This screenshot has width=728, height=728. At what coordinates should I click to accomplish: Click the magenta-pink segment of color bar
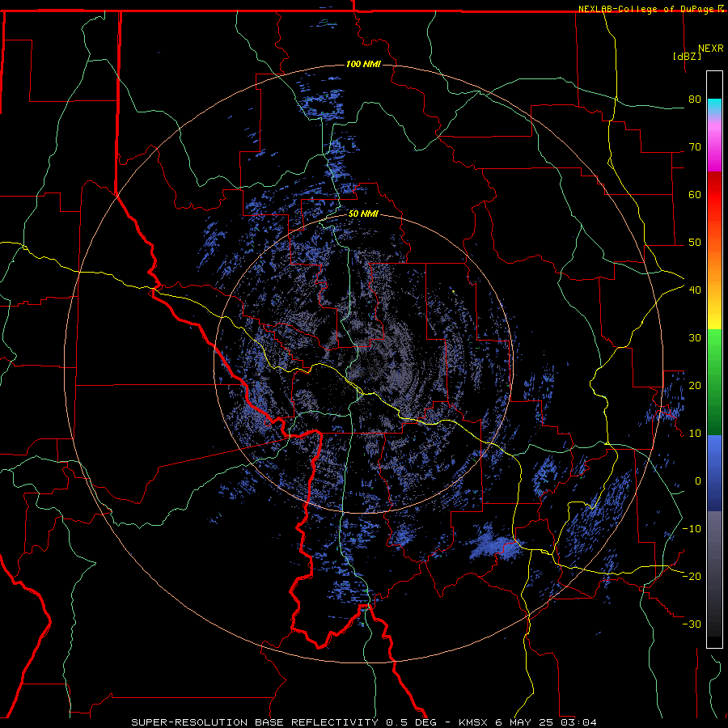point(714,144)
